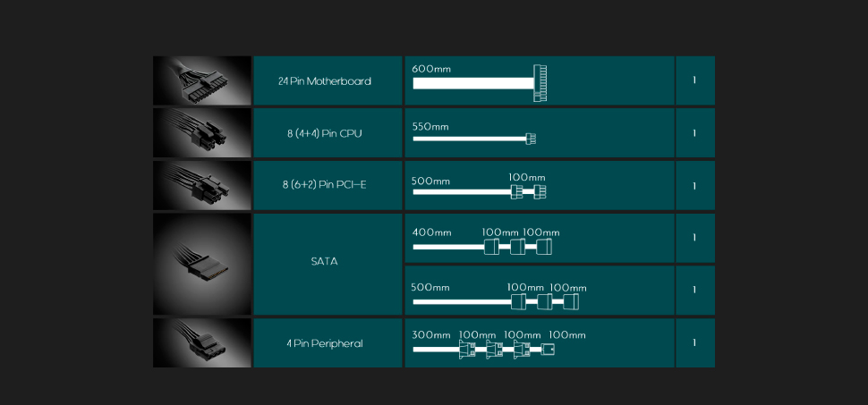Click the 600mm length label
Viewport: 868px width, 405px height.
click(x=431, y=69)
